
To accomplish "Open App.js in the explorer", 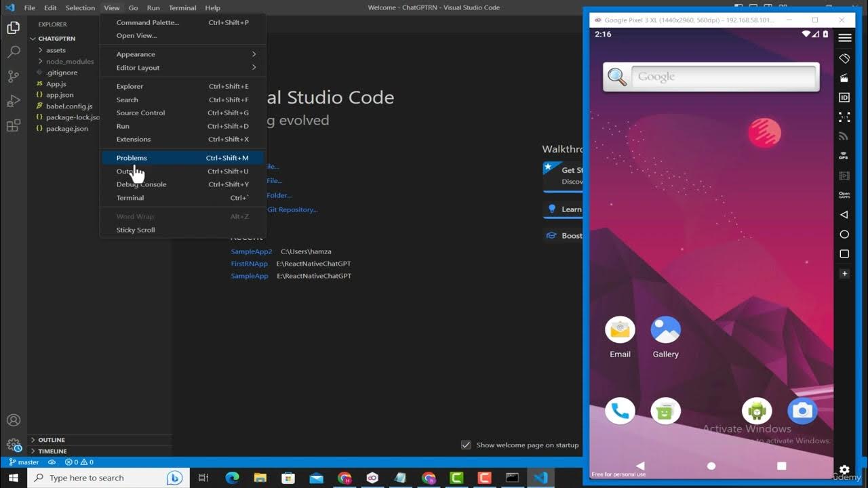I will (56, 84).
